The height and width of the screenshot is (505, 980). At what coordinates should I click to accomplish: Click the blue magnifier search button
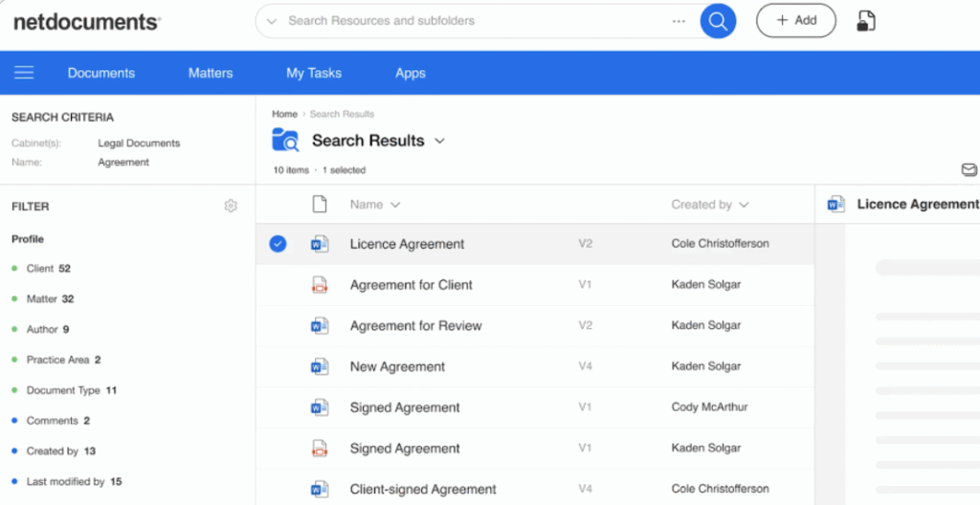pos(717,20)
